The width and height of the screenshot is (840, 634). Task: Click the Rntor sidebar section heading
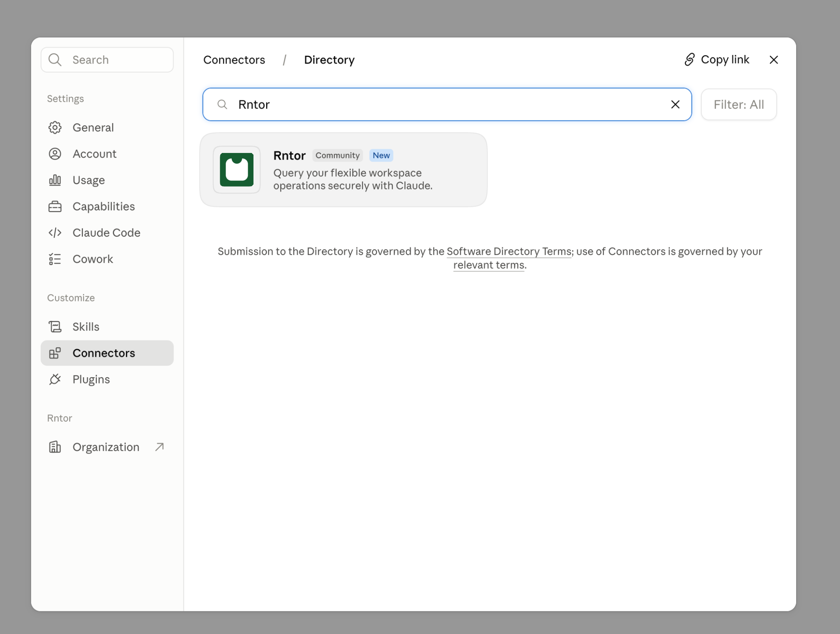click(x=59, y=418)
